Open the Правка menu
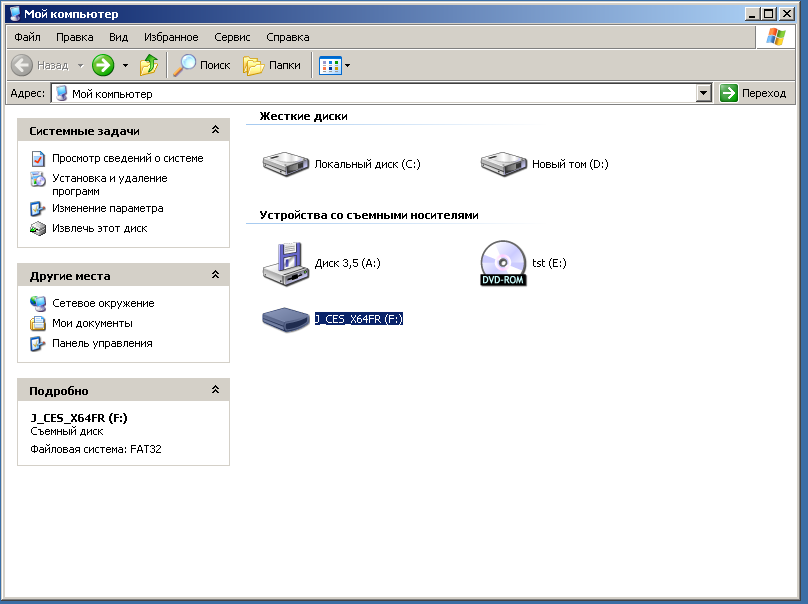This screenshot has height=604, width=808. pyautogui.click(x=75, y=37)
